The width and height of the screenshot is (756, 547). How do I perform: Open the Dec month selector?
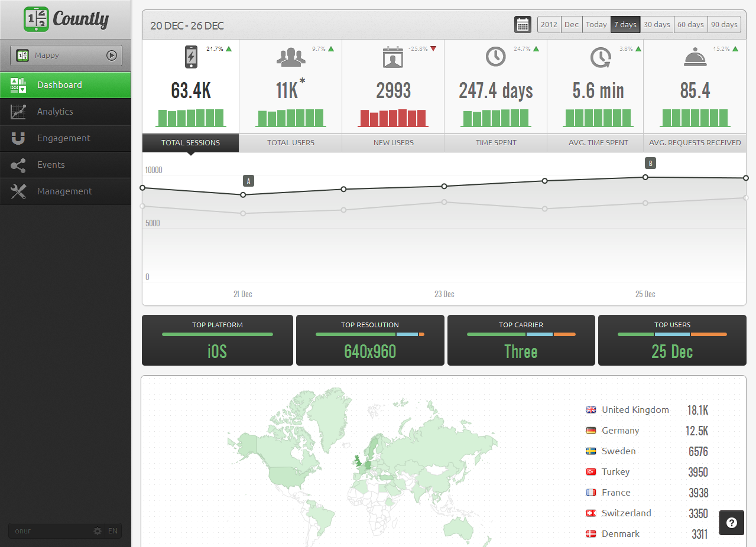pos(571,24)
